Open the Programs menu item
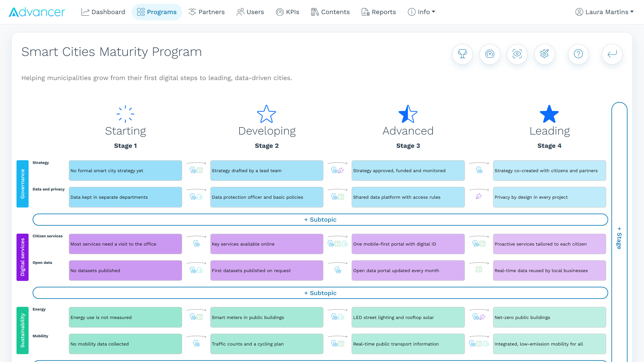 [x=157, y=12]
